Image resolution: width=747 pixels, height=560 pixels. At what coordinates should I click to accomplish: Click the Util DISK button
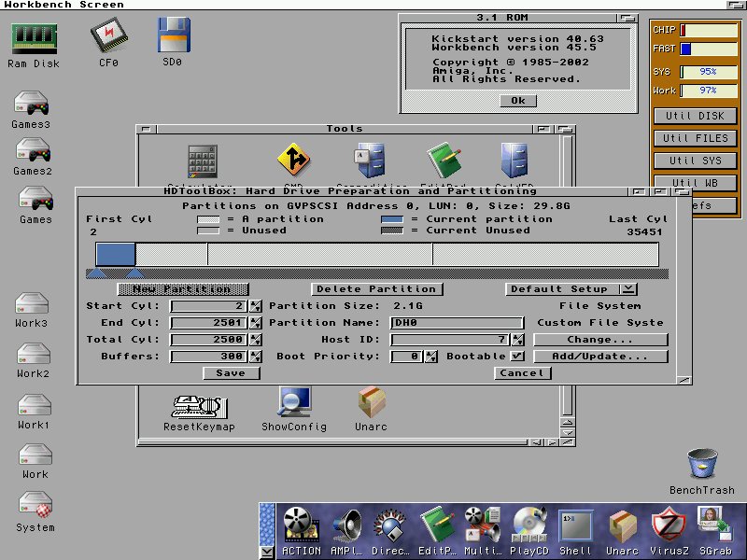tap(695, 116)
